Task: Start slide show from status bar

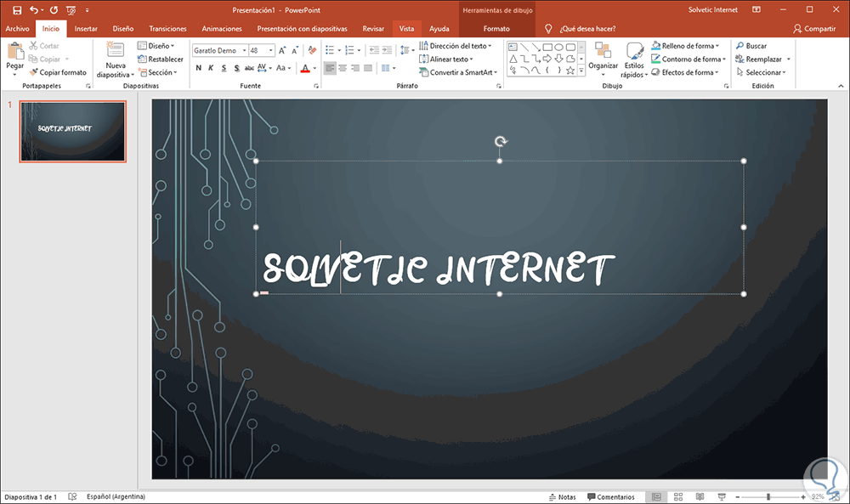Action: (722, 496)
